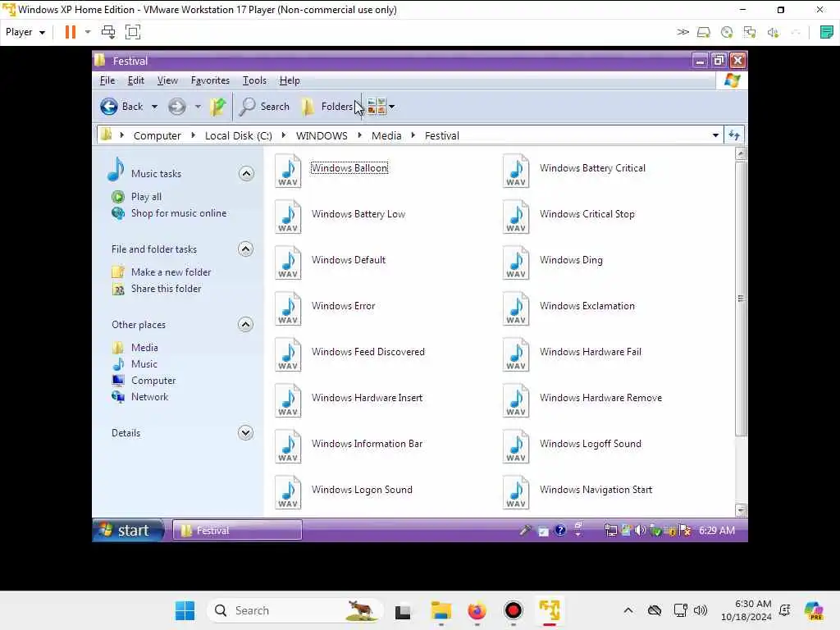Screen dimensions: 840x630
Task: Open Network in Other places
Action: tap(149, 397)
